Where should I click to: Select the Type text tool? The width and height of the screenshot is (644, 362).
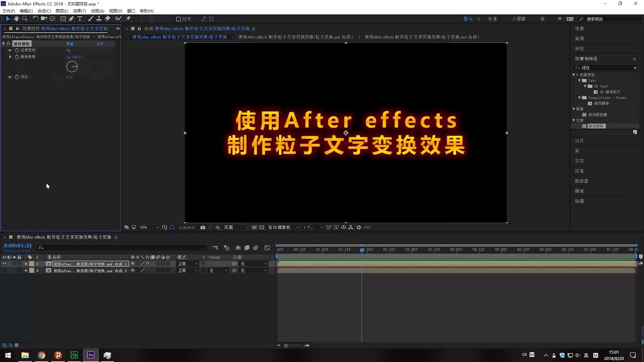(x=79, y=19)
